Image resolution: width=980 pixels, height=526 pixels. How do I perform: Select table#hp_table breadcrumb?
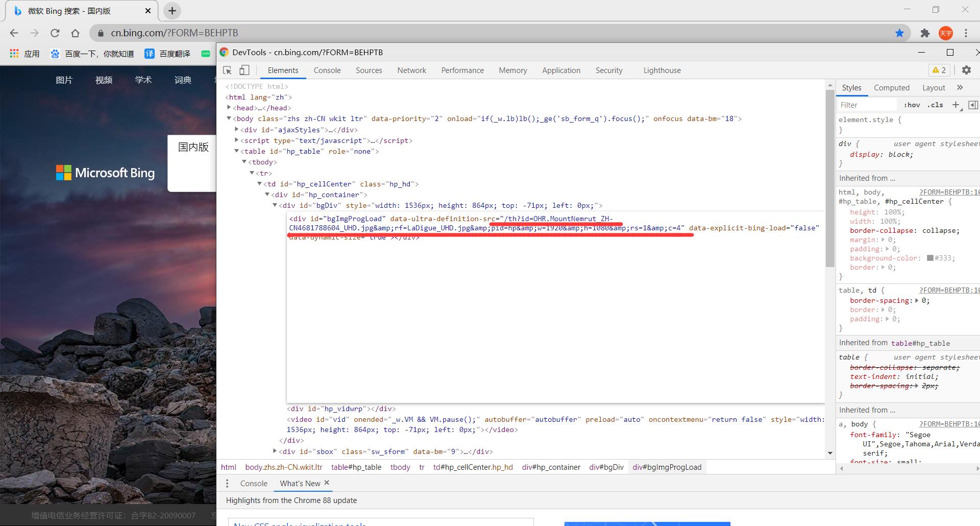pyautogui.click(x=356, y=467)
